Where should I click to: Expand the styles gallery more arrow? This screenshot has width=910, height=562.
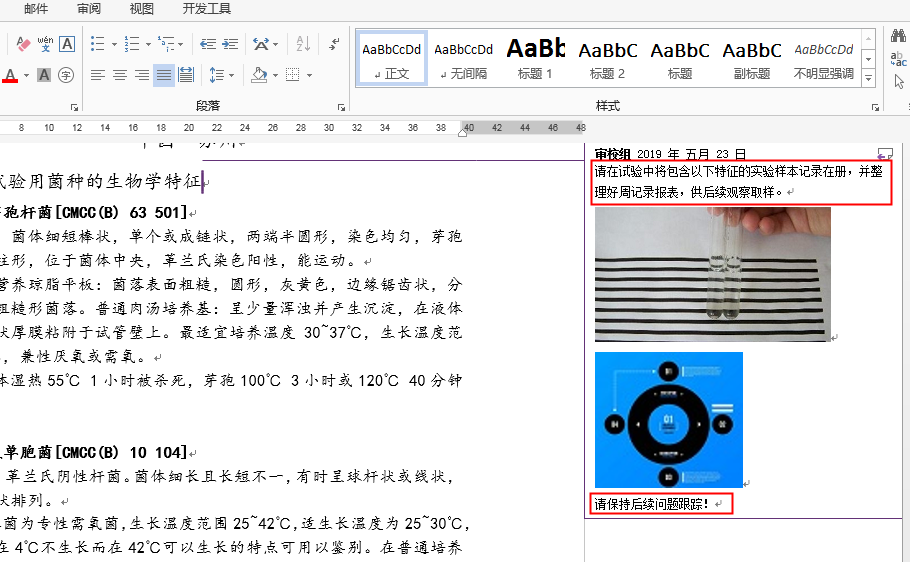[869, 79]
